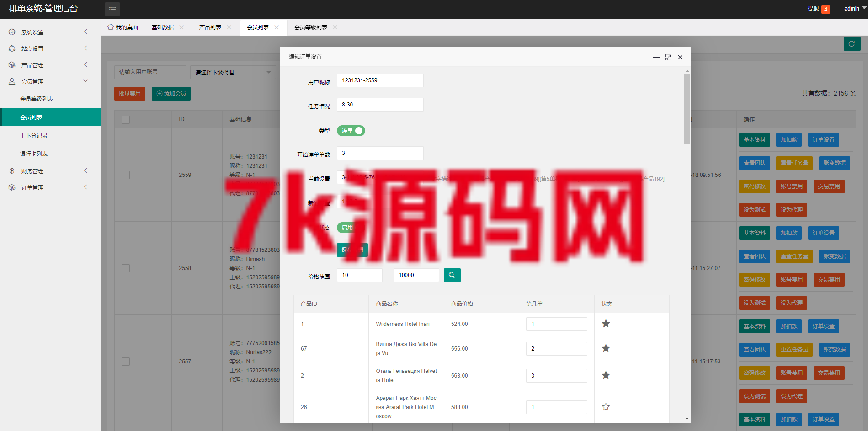Collapse the 会员管理 menu chevron
The image size is (868, 431).
pos(85,81)
